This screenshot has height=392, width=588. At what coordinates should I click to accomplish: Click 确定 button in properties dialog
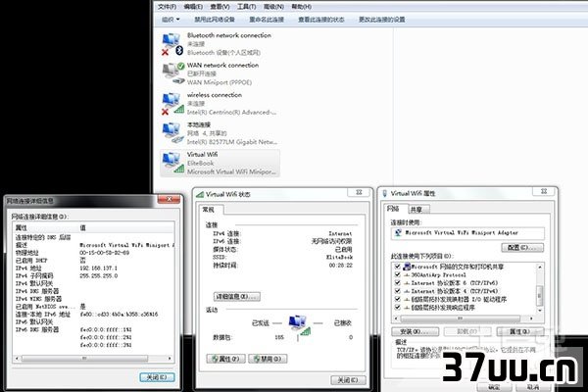(494, 387)
